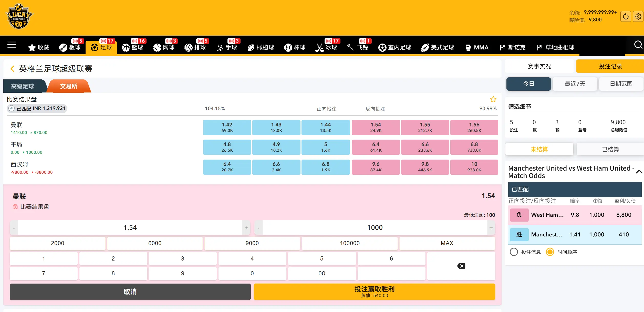The image size is (644, 312).
Task: Back 曼联 at odds 1.44
Action: [x=326, y=127]
